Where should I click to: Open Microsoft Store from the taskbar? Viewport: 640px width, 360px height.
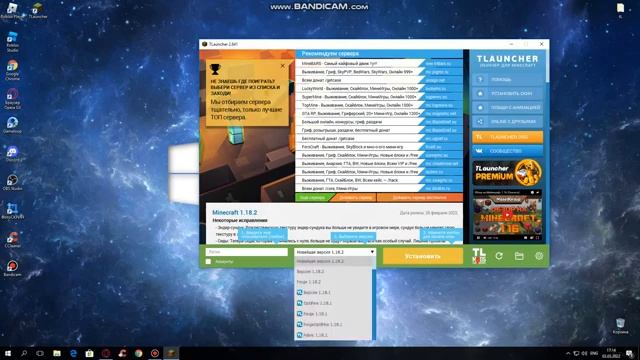click(89, 353)
